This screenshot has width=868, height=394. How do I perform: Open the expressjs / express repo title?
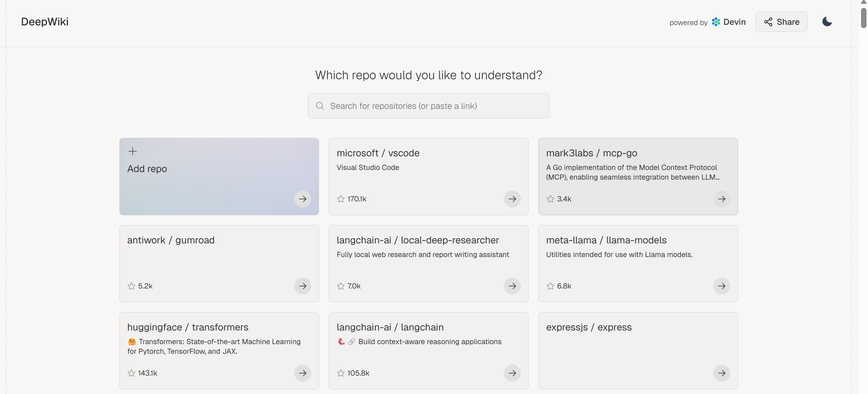point(589,327)
